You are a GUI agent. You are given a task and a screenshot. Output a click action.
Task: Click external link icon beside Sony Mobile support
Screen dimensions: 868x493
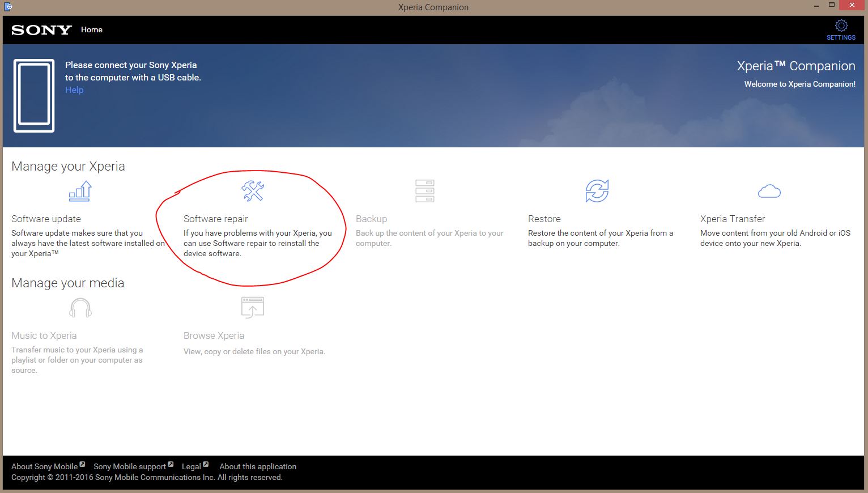171,464
